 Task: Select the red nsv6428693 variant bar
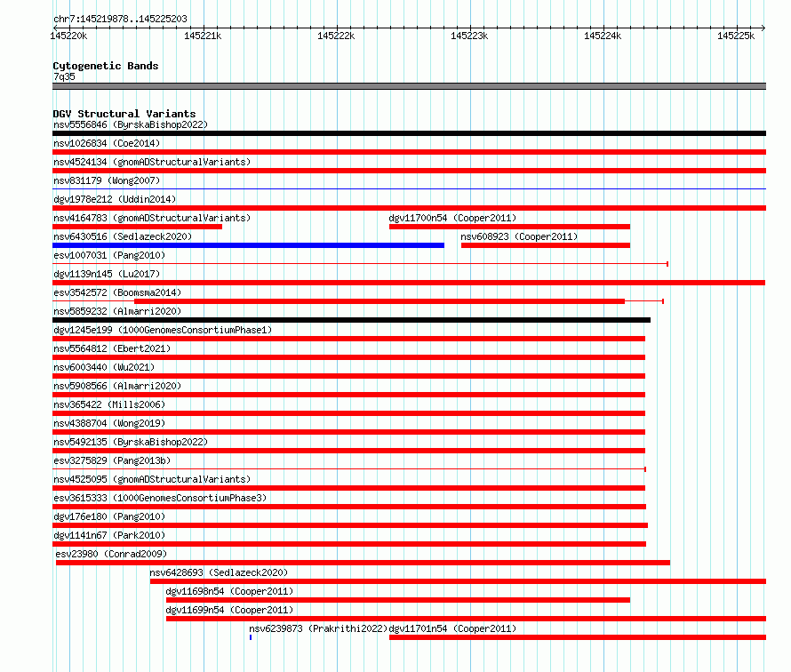tap(458, 581)
